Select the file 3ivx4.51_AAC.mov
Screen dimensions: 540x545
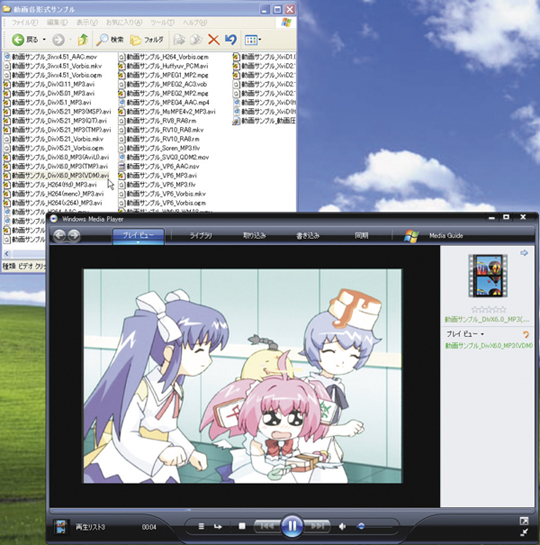click(x=50, y=57)
